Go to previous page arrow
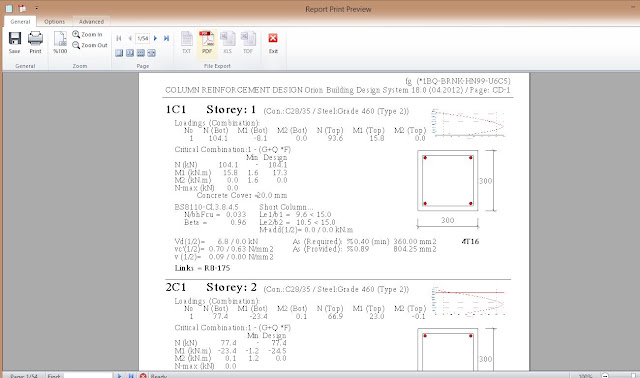 click(130, 38)
